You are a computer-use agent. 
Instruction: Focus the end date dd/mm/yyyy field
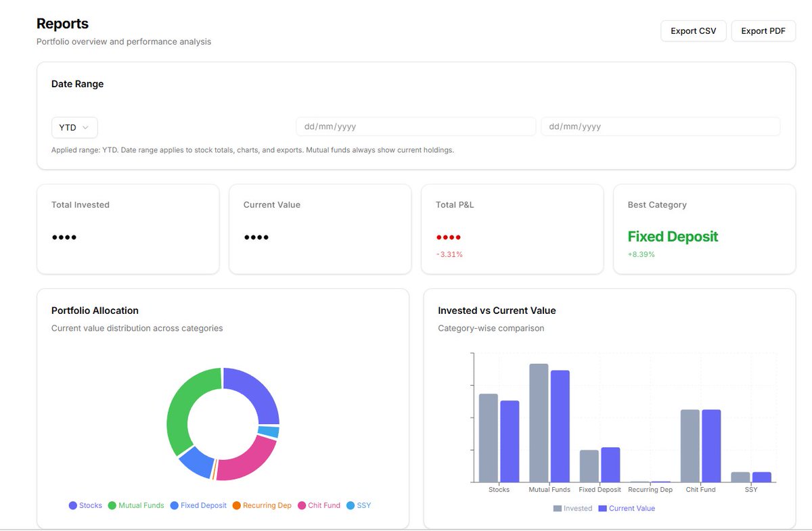pyautogui.click(x=660, y=126)
